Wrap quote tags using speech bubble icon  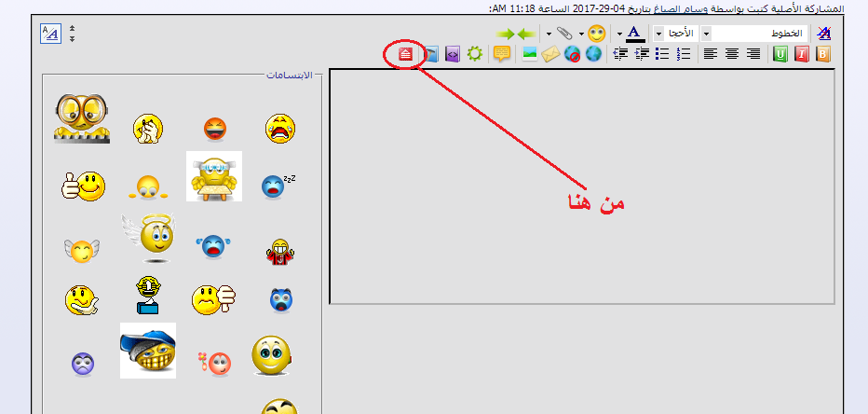tap(502, 54)
